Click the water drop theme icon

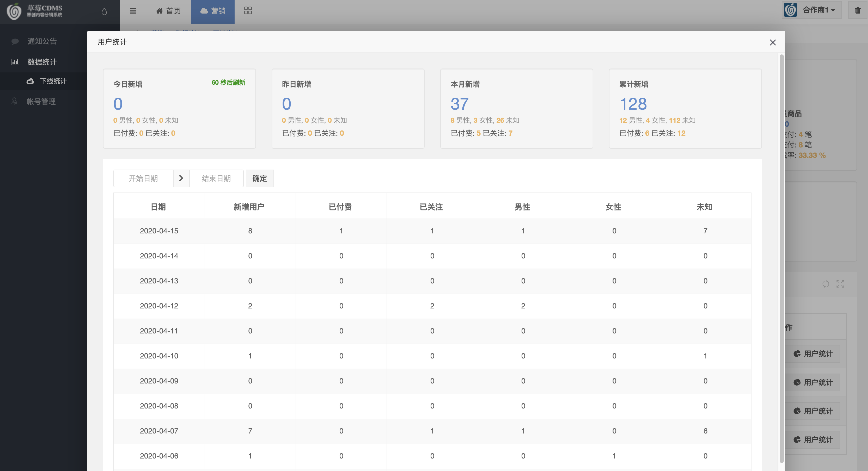(104, 12)
